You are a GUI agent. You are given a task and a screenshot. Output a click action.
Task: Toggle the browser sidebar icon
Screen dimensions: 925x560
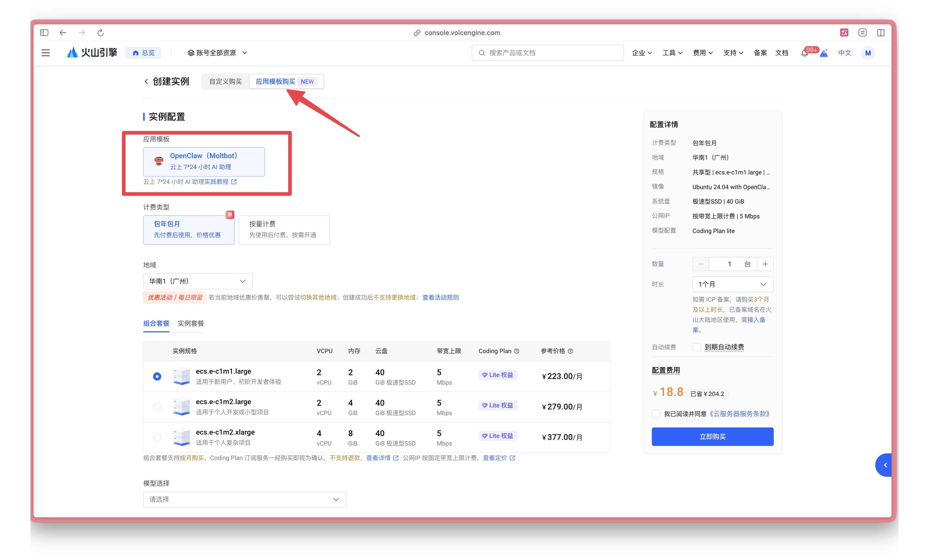click(44, 33)
